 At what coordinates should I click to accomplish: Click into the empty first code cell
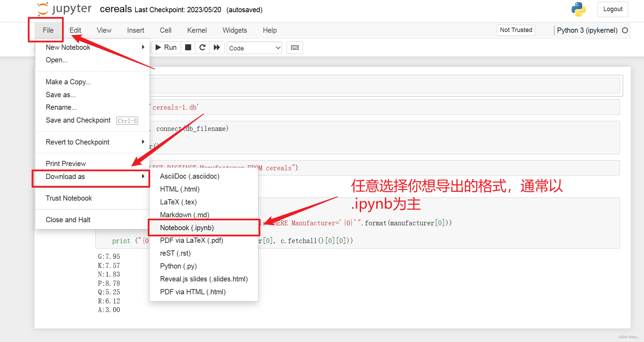385,85
